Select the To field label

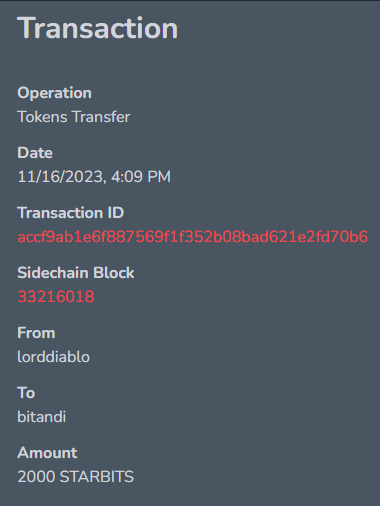coord(26,393)
